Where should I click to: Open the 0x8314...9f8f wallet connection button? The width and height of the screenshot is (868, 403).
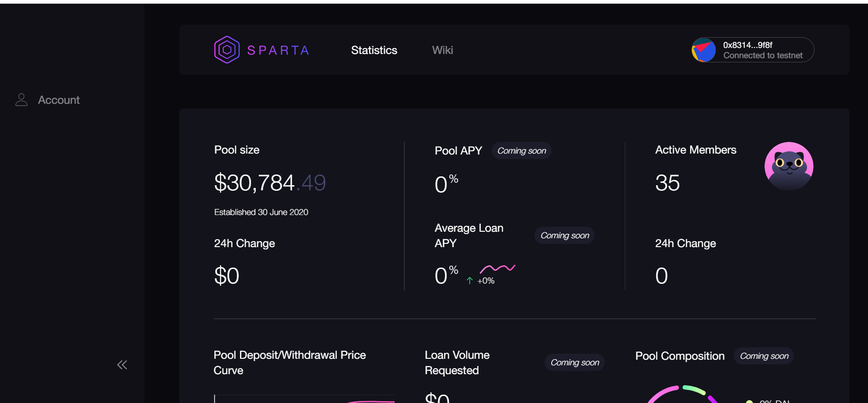pos(752,50)
